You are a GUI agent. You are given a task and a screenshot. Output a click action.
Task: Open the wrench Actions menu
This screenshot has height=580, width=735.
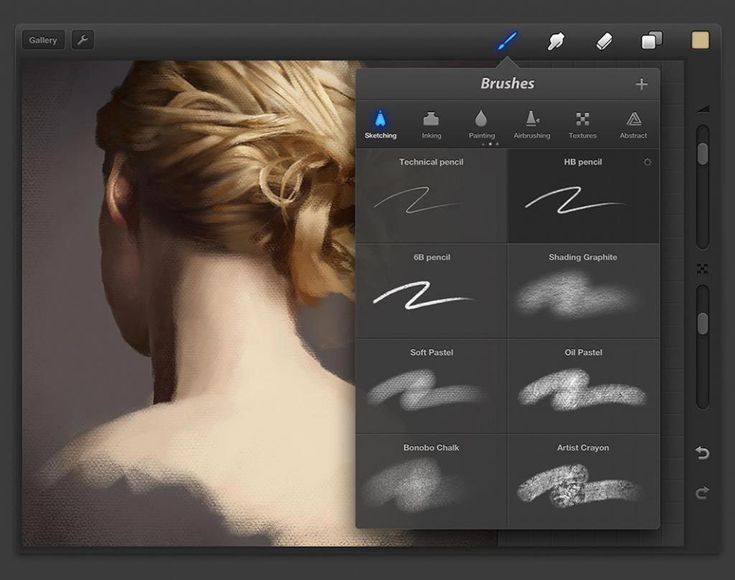(x=82, y=40)
